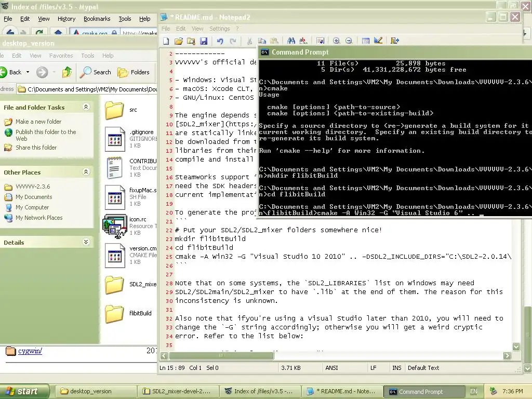
Task: Click the Open file icon in Notepad2
Action: coord(179,41)
